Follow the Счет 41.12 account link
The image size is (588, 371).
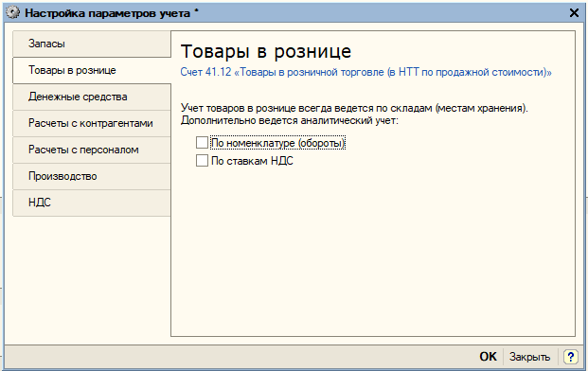point(365,72)
